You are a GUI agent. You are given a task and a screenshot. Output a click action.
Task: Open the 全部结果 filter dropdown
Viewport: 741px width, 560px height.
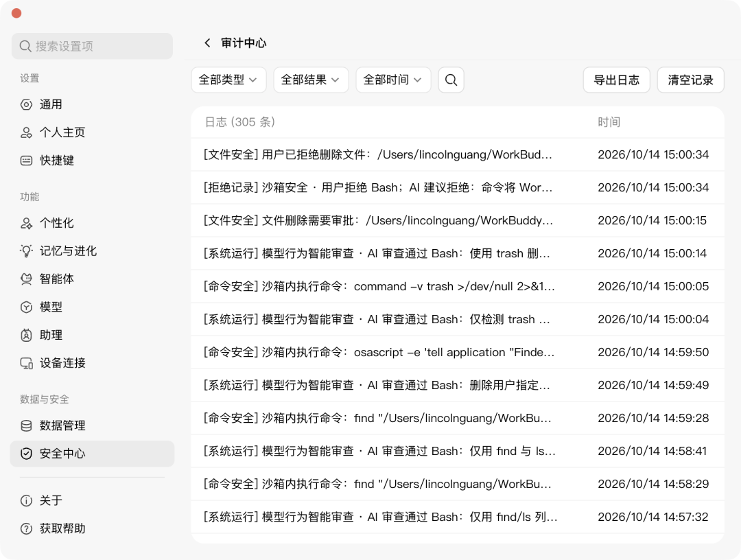tap(311, 80)
